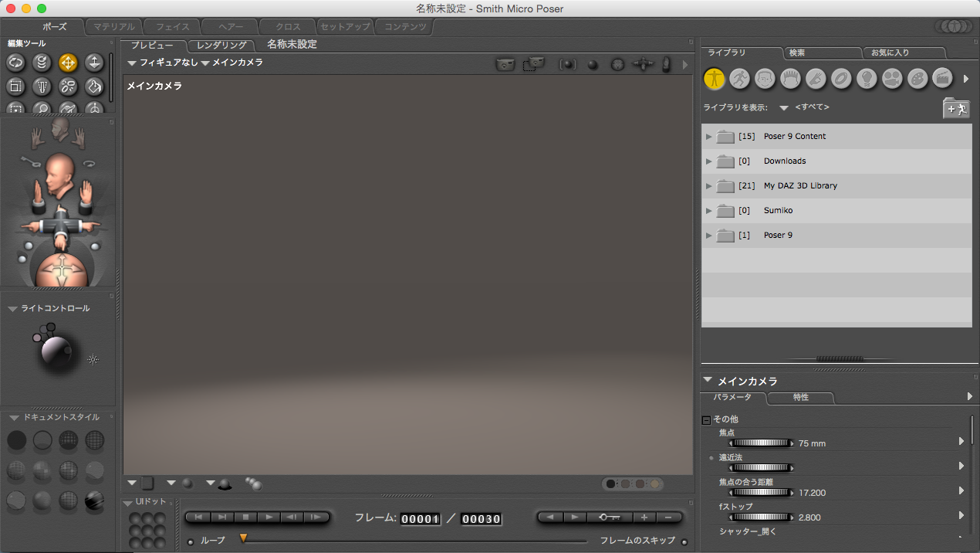Collapse the その他 parameter group
Image resolution: width=980 pixels, height=553 pixels.
click(x=705, y=419)
